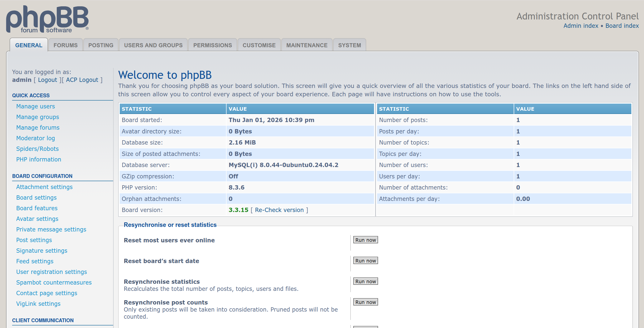This screenshot has width=644, height=328.
Task: Open PHP information page
Action: click(39, 159)
